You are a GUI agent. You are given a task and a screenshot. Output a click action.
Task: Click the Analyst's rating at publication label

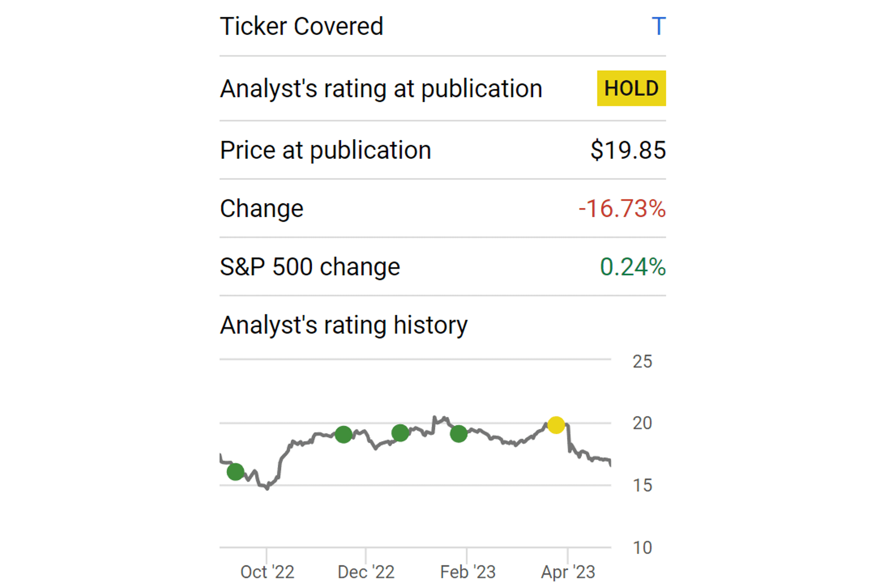tap(381, 89)
